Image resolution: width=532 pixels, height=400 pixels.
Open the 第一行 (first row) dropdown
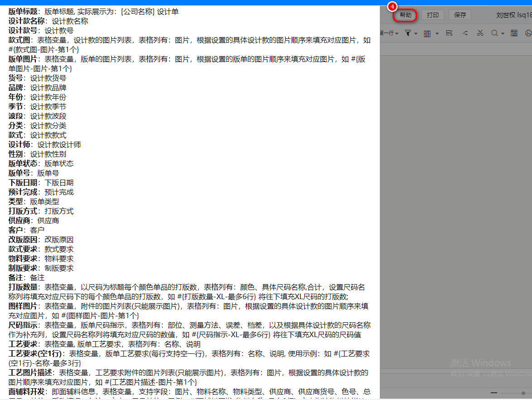(389, 33)
